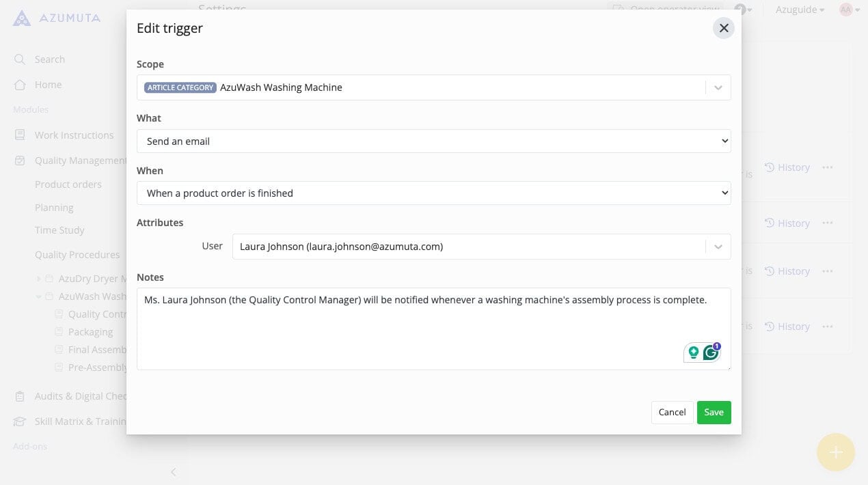Cancel editing the trigger
The height and width of the screenshot is (485, 868).
tap(672, 413)
